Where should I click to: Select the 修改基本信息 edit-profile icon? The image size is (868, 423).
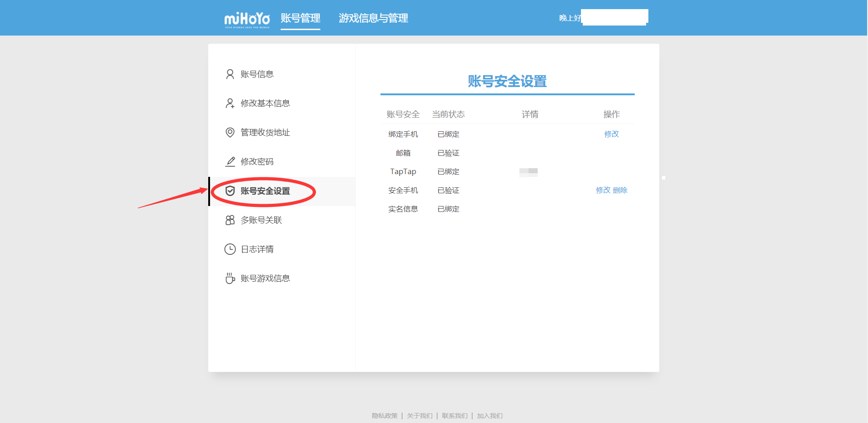click(x=230, y=103)
